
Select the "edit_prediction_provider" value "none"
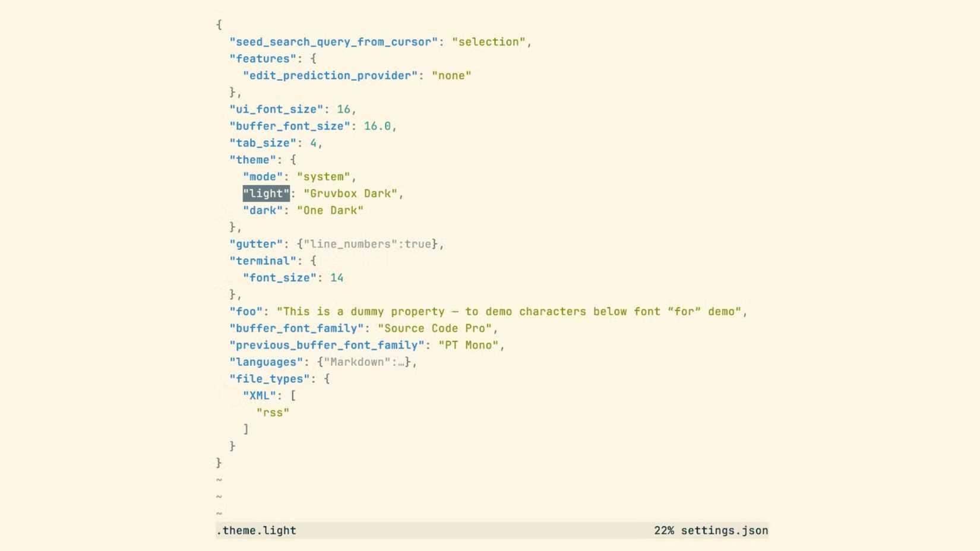point(452,75)
